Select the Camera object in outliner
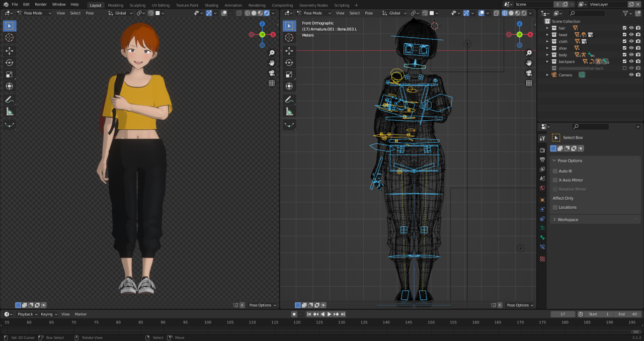 point(565,75)
